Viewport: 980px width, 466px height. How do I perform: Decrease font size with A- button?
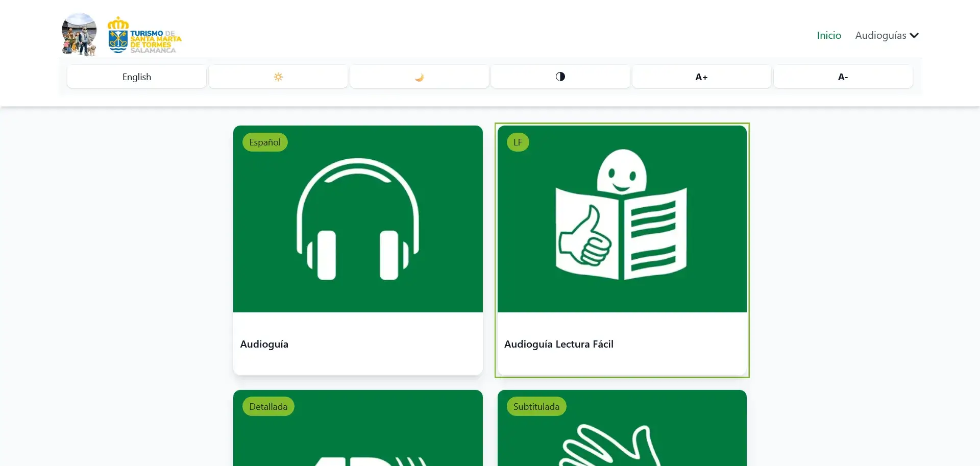coord(843,77)
